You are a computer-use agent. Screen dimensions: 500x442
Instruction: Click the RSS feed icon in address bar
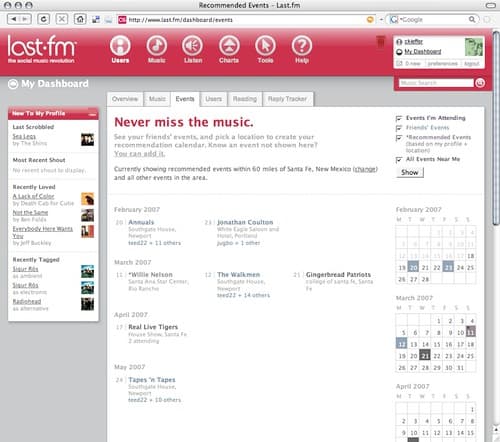[x=370, y=20]
